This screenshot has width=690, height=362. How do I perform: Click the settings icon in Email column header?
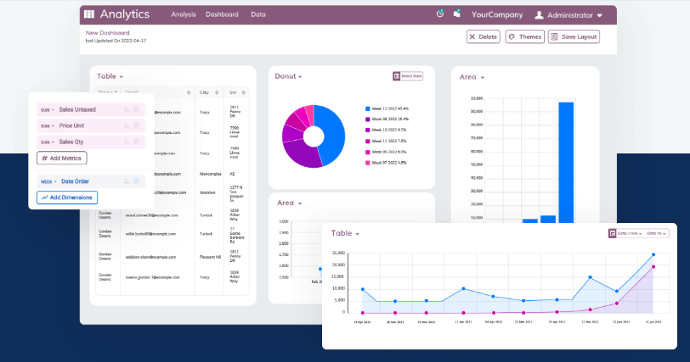tap(188, 93)
